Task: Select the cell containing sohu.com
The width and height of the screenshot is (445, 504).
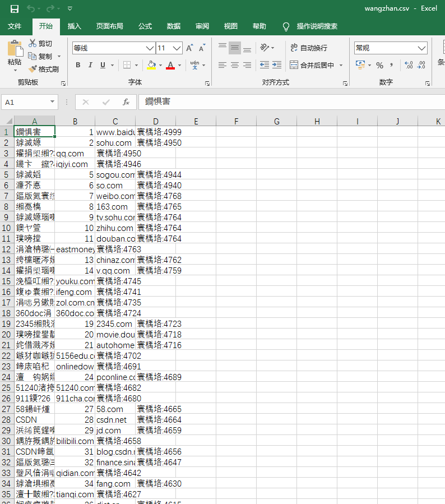Action: [x=115, y=143]
